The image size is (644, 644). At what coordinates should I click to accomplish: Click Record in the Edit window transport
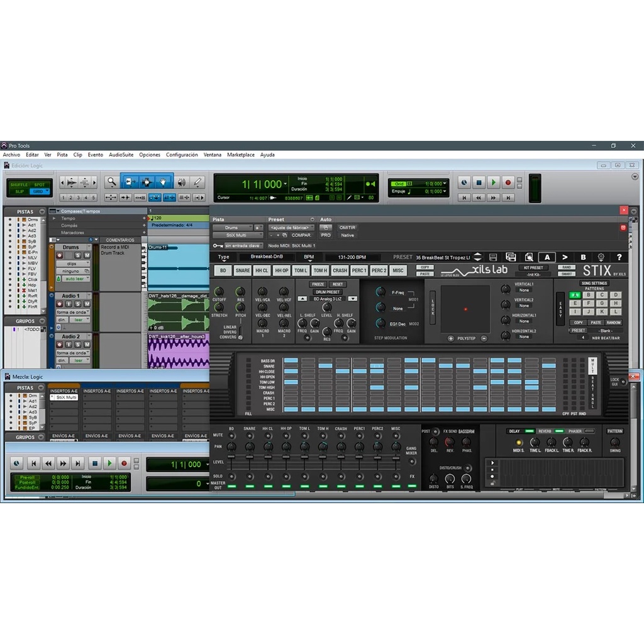508,182
